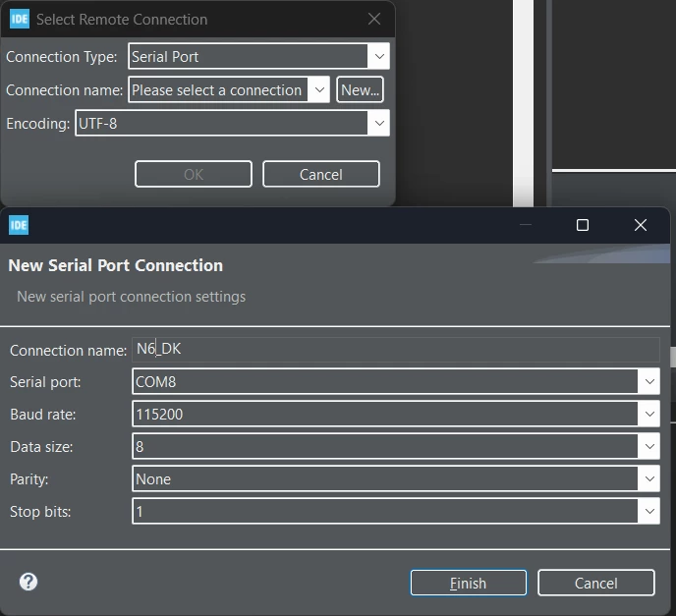This screenshot has height=616, width=676.
Task: Expand Serial port dropdown showing COM8
Action: 649,381
